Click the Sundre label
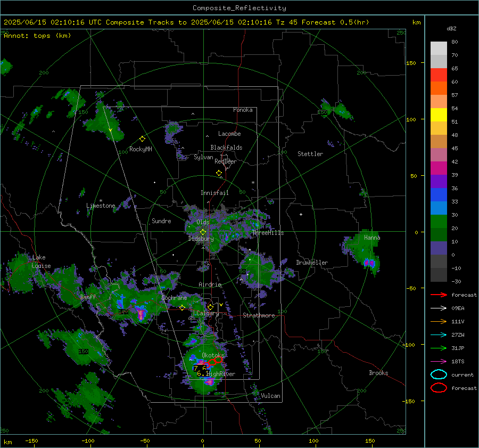 pyautogui.click(x=161, y=221)
